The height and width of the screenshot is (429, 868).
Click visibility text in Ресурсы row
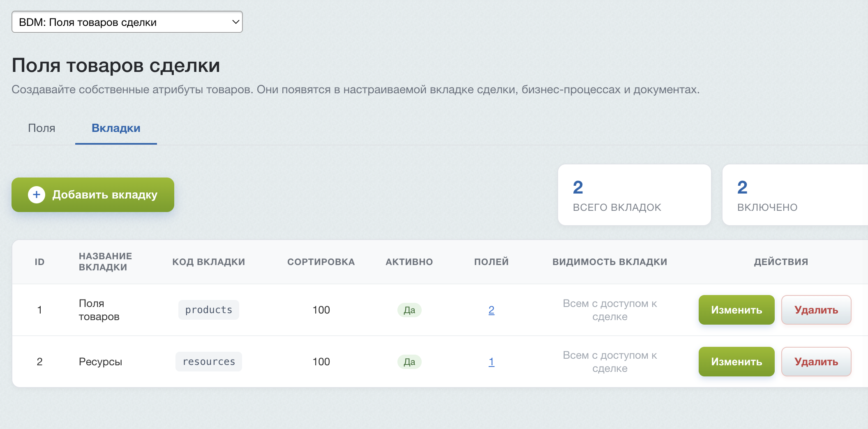tap(610, 362)
